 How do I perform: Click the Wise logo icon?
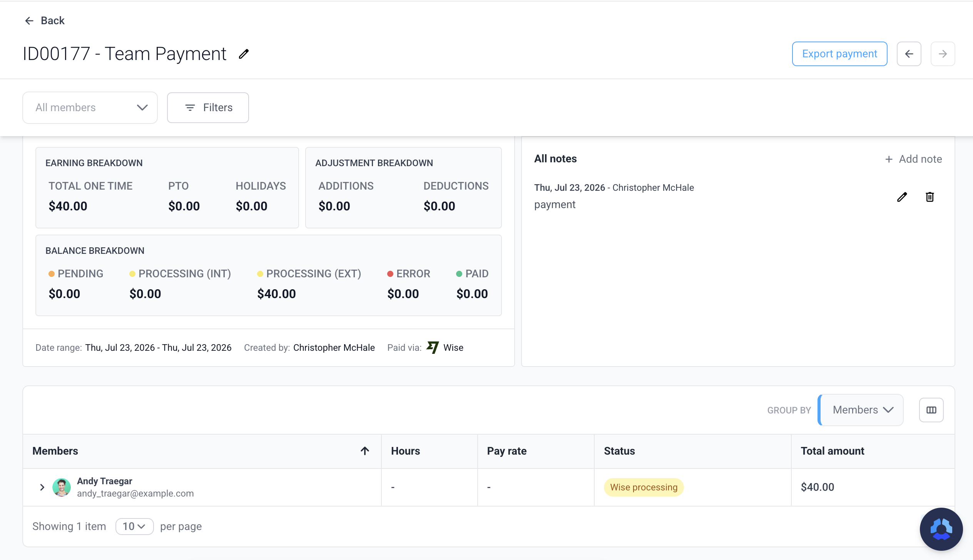click(433, 348)
